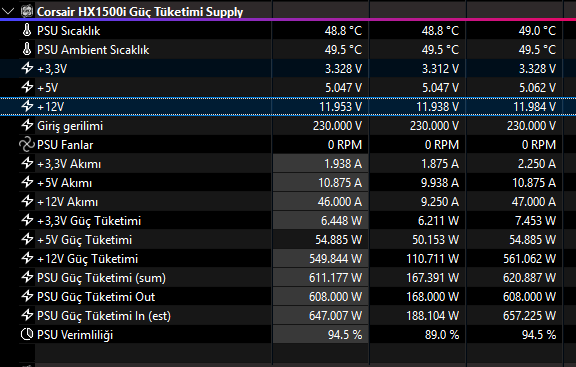The height and width of the screenshot is (367, 576).
Task: Select the PSU Güç Tüketimi (sum) label
Action: (x=101, y=278)
